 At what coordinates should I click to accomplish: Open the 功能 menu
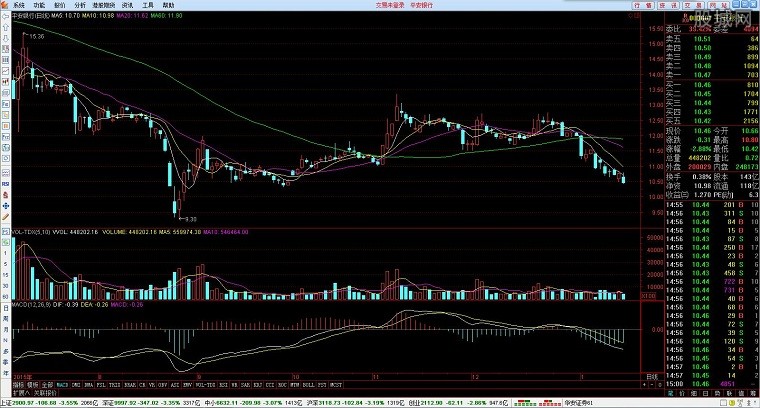pos(39,5)
